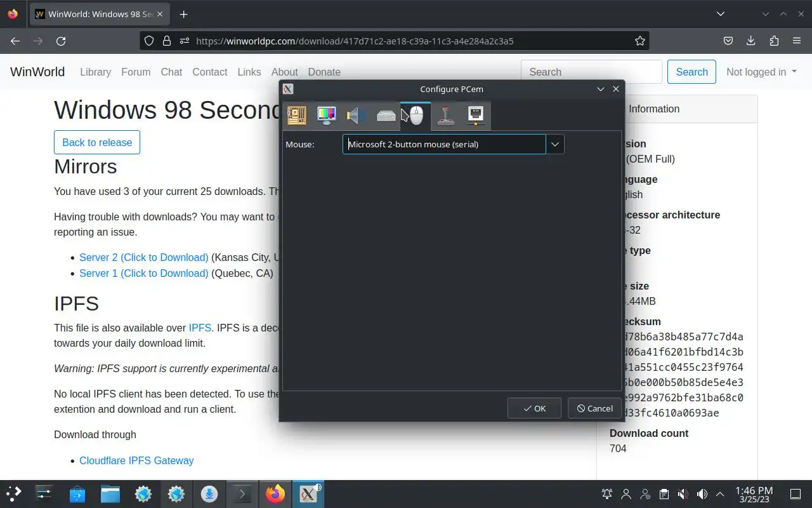Click the PCem dialog title bar X11 icon

click(288, 89)
